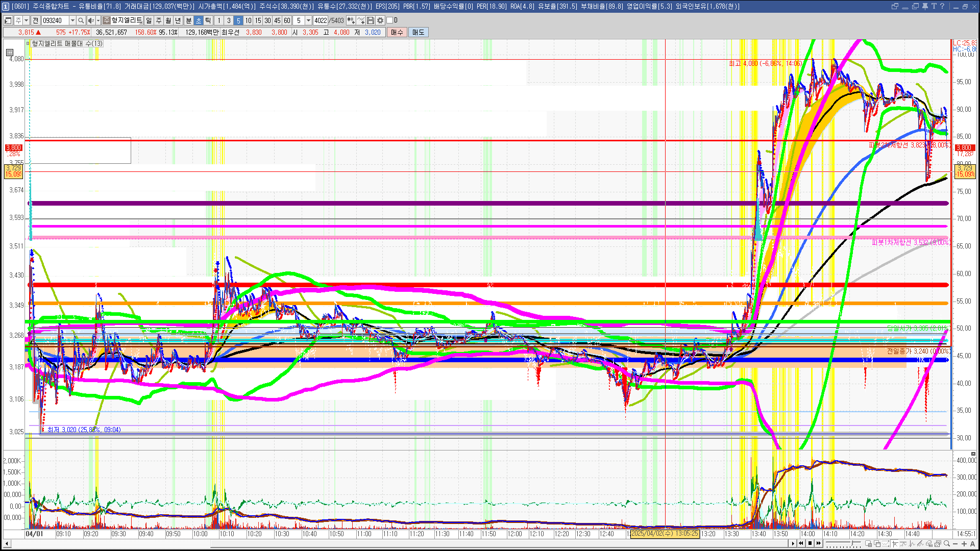This screenshot has width=980, height=551.
Task: Click the fast-forward replay icon
Action: [819, 543]
